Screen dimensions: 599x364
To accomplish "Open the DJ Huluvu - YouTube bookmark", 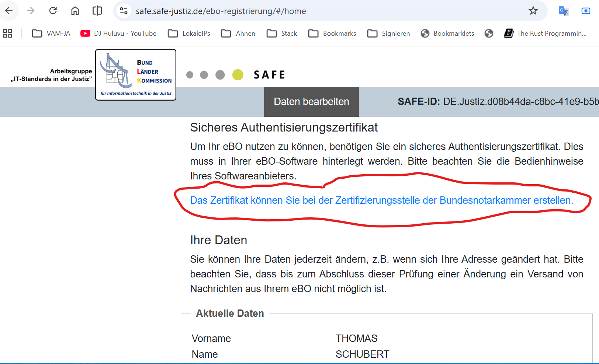I will (x=118, y=34).
